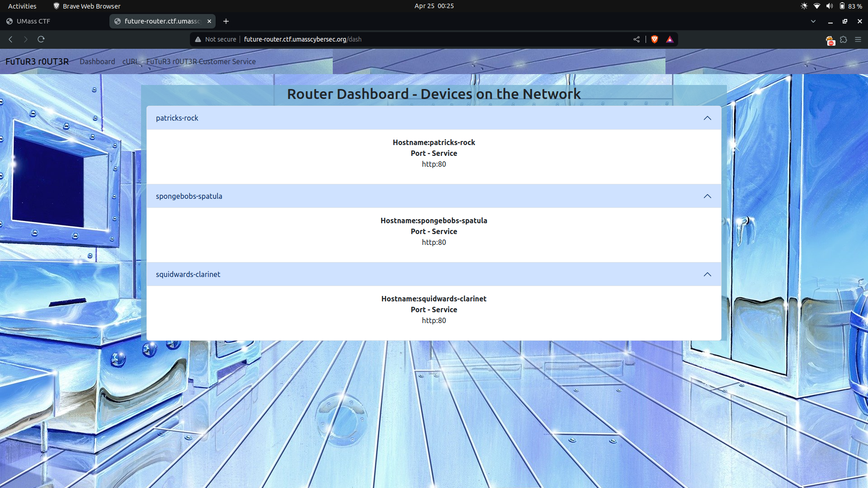The width and height of the screenshot is (868, 488).
Task: Click the Brave Shields lion icon
Action: [x=654, y=39]
